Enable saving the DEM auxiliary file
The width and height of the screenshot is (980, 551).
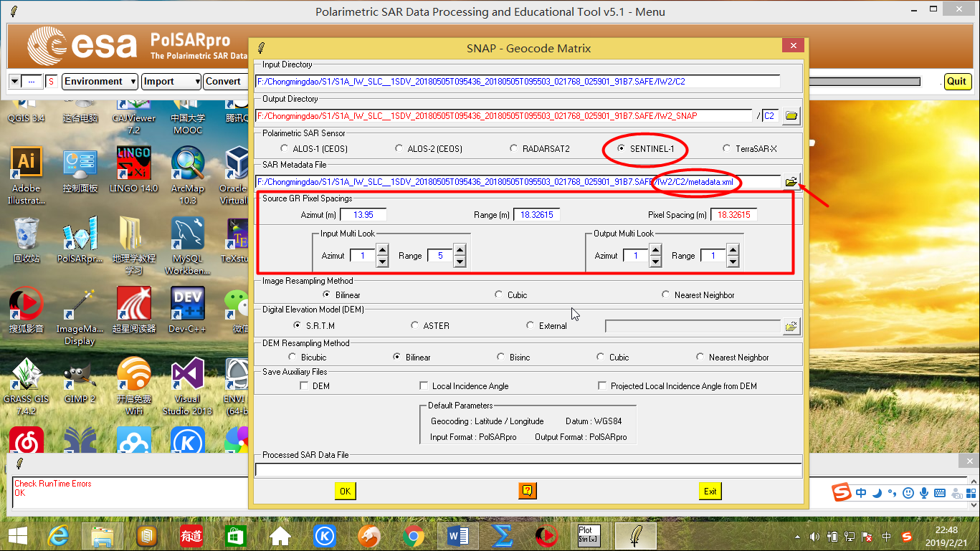304,385
